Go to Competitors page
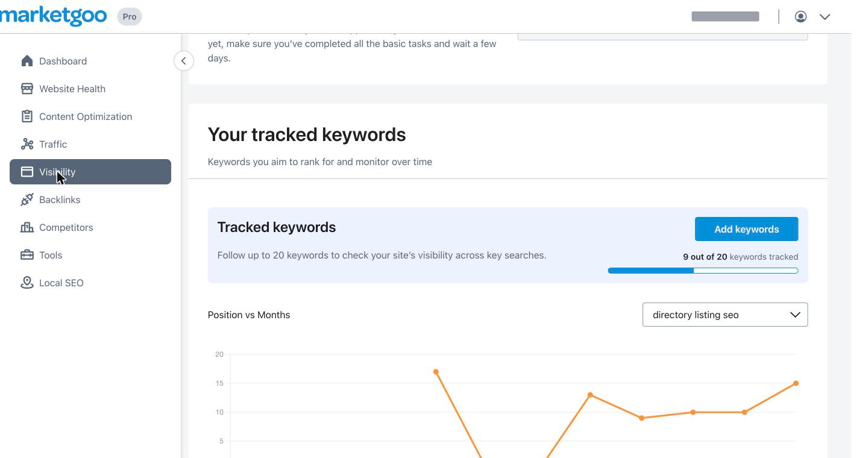 pyautogui.click(x=90, y=227)
